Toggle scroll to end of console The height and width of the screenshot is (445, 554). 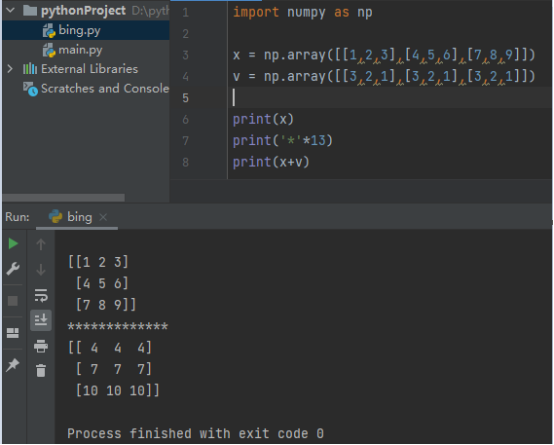pos(41,320)
